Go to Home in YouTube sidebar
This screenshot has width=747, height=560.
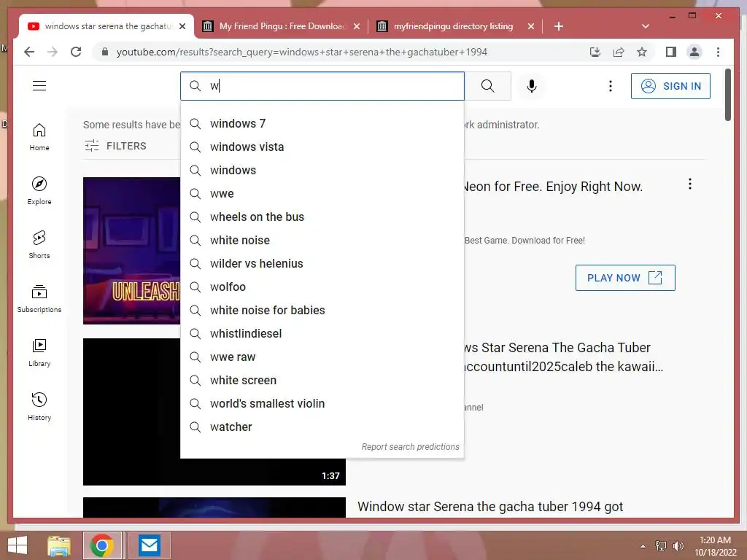(x=39, y=137)
